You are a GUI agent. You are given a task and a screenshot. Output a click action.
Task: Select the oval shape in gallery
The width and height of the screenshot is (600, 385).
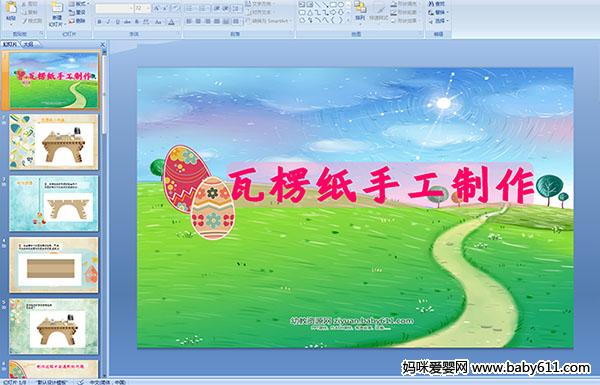click(341, 5)
